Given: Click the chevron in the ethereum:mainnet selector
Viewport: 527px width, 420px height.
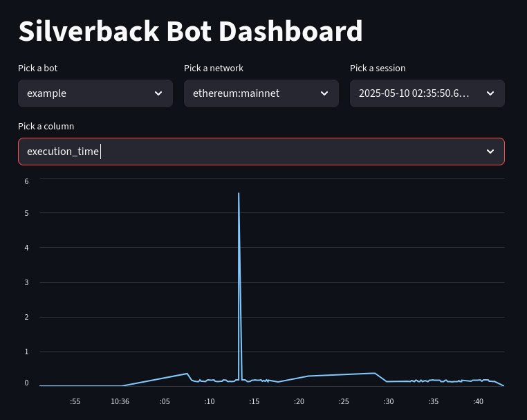Looking at the screenshot, I should tap(324, 93).
